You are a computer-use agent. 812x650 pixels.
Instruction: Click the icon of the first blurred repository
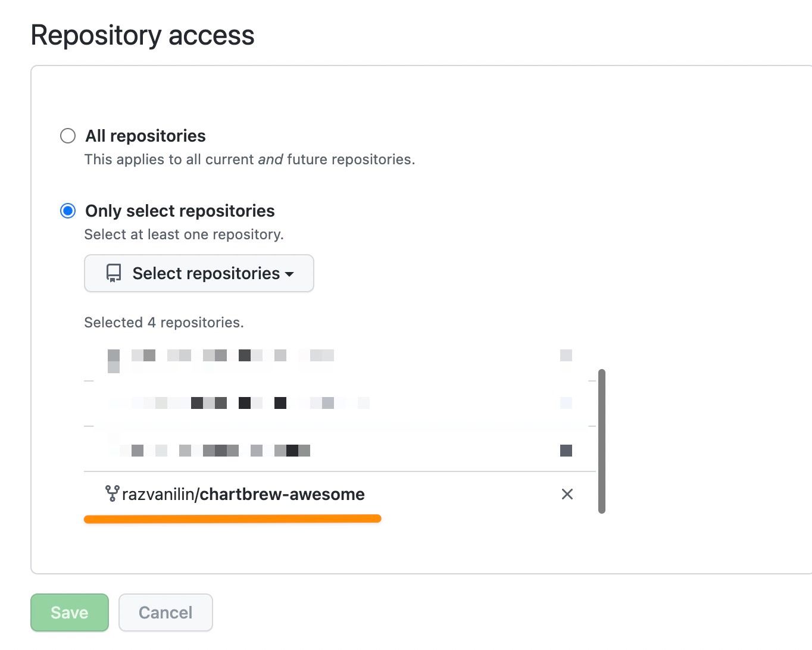click(113, 360)
